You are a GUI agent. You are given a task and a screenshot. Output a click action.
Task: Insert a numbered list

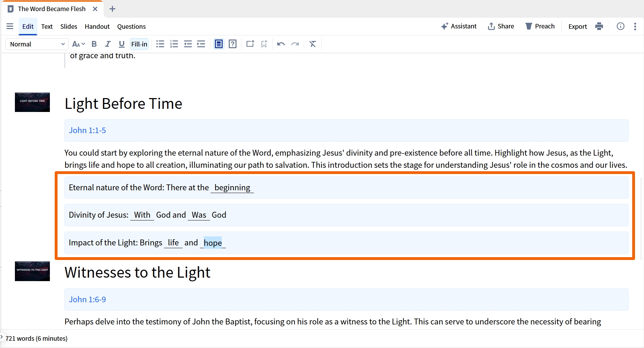coord(174,44)
